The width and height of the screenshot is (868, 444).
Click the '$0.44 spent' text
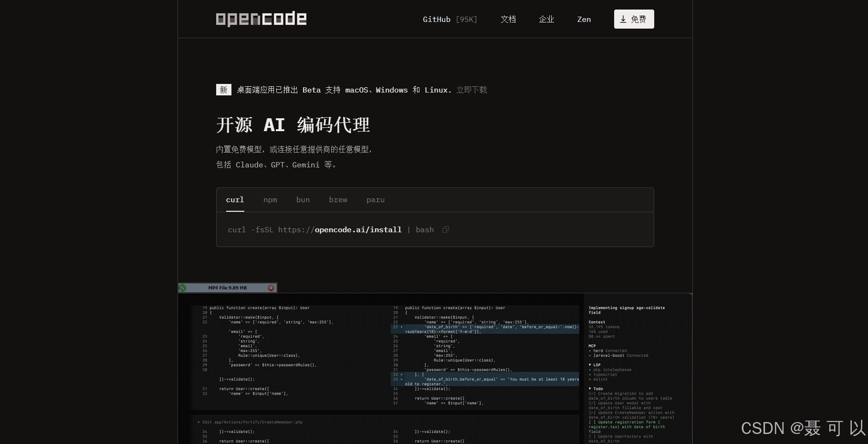(x=602, y=337)
